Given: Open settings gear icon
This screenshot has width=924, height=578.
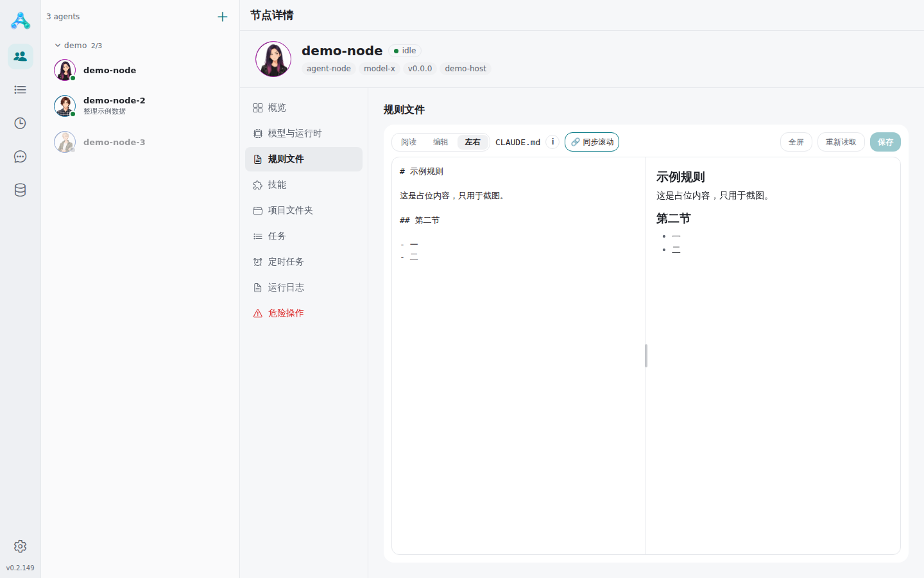Looking at the screenshot, I should click(x=21, y=547).
